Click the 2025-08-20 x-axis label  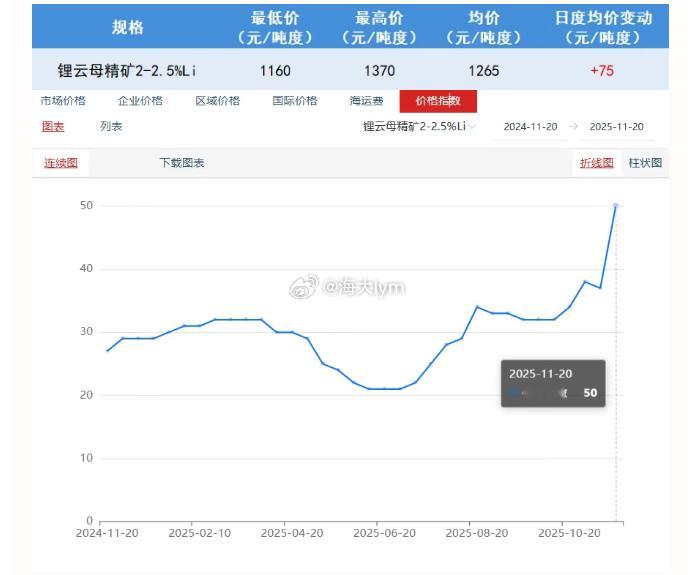pos(477,533)
